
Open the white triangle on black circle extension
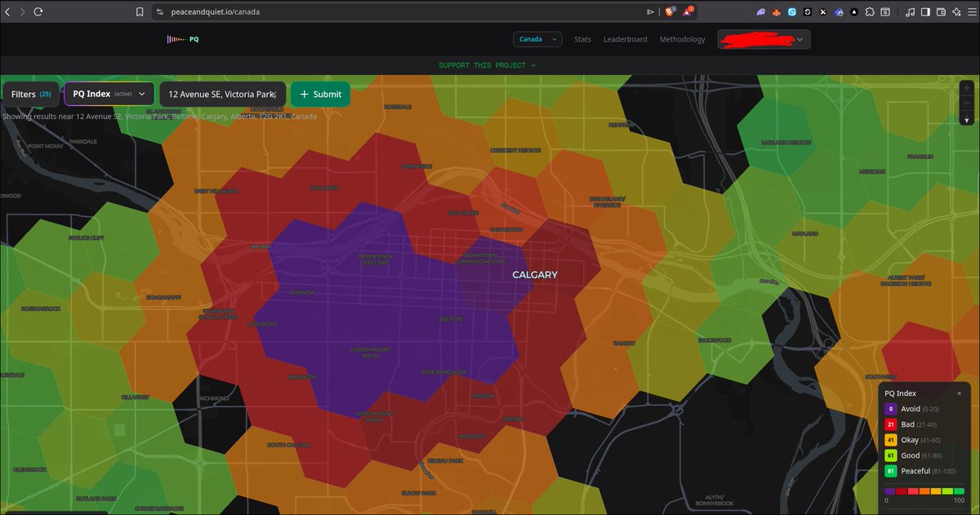point(854,12)
